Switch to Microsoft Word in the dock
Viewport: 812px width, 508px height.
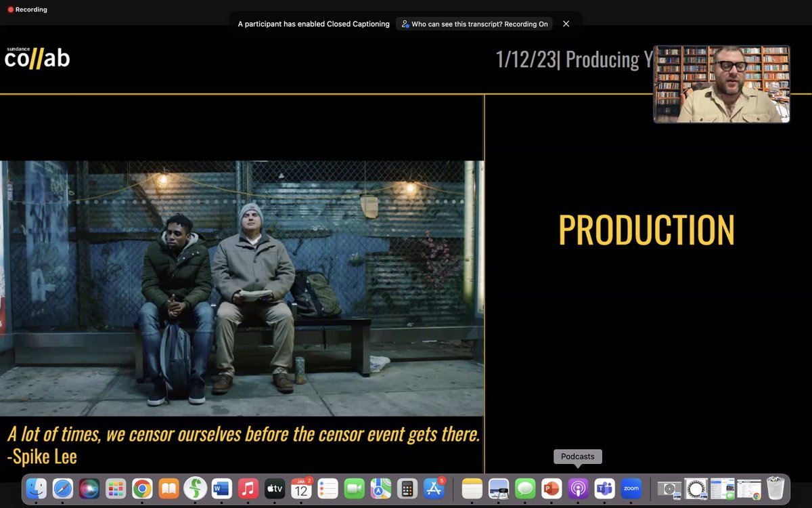[x=221, y=488]
